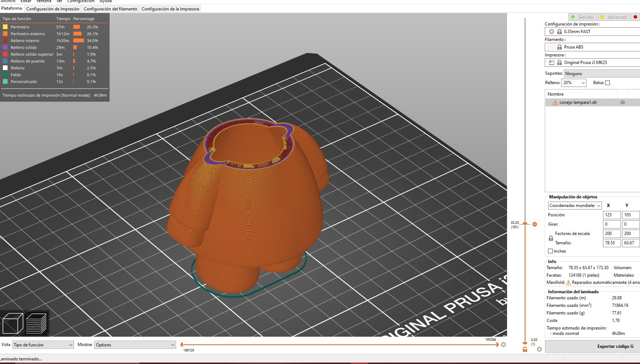Image resolution: width=640 pixels, height=364 pixels.
Task: Click the filament color swatch beside Prusa ABS
Action: (x=551, y=47)
